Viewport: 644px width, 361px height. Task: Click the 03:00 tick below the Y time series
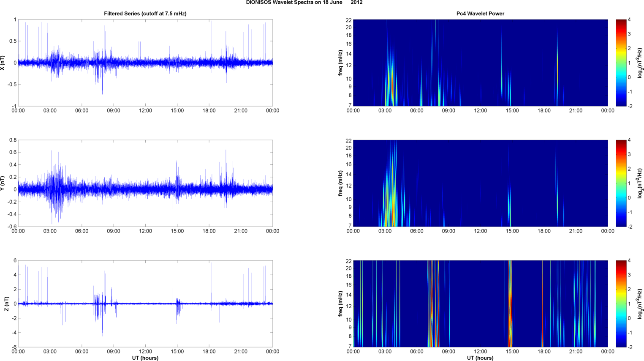coord(50,231)
